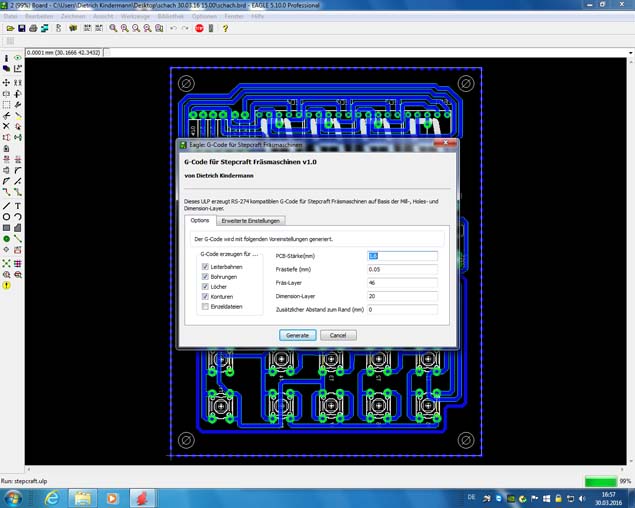Click the Save floppy disk icon
Screen dimensions: 635x508
[22, 28]
